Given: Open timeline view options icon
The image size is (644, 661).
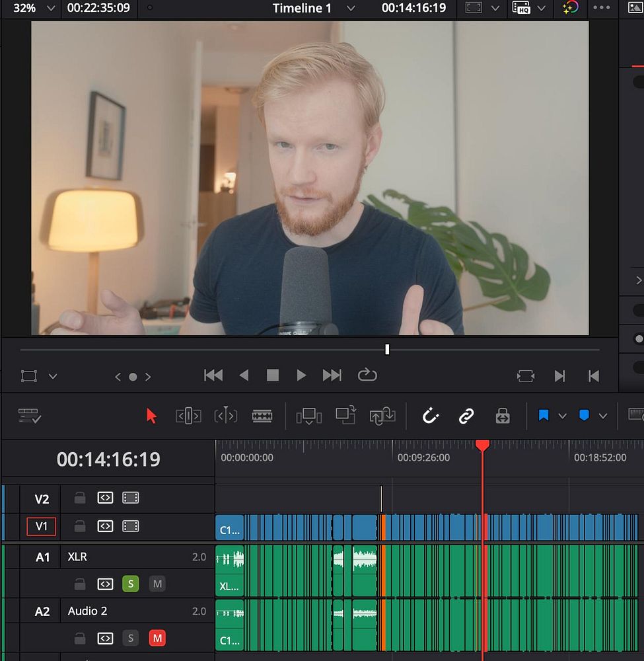Looking at the screenshot, I should pyautogui.click(x=30, y=416).
